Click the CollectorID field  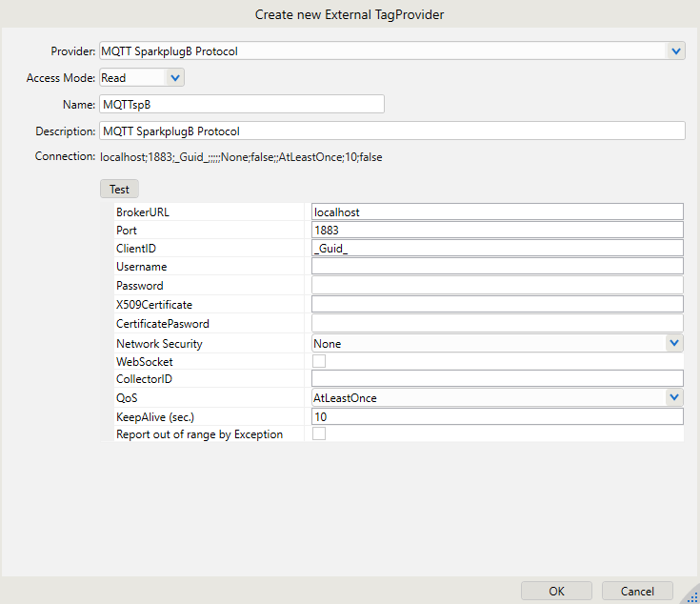[497, 378]
